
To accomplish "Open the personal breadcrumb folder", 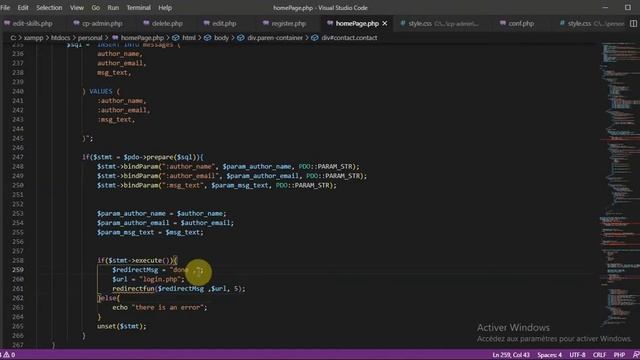I will pyautogui.click(x=90, y=38).
